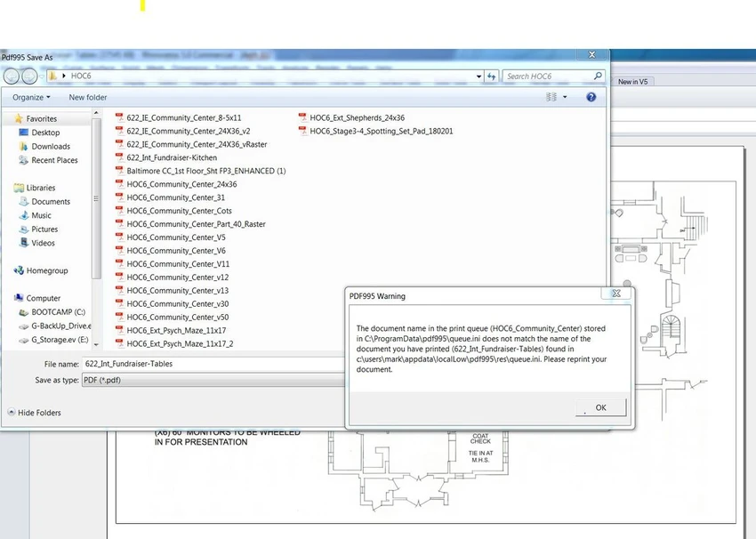Select Homegroup in navigation pane

pos(47,271)
